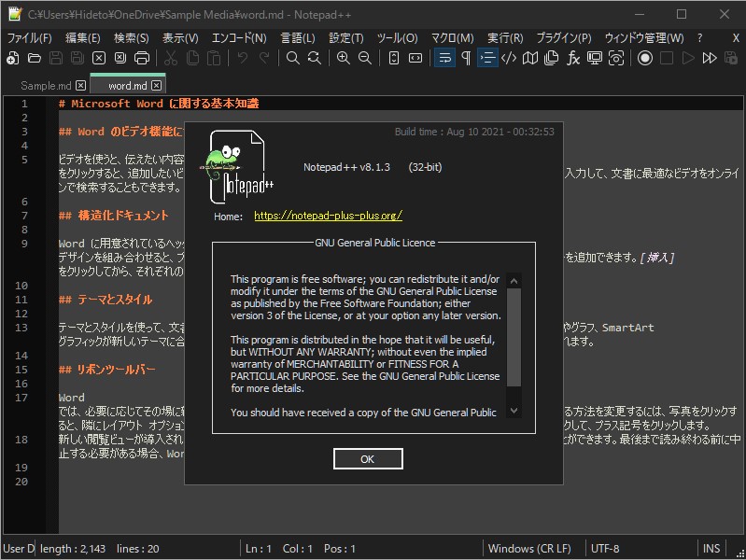The image size is (746, 560).
Task: Click the New file toolbar icon
Action: coord(13,58)
